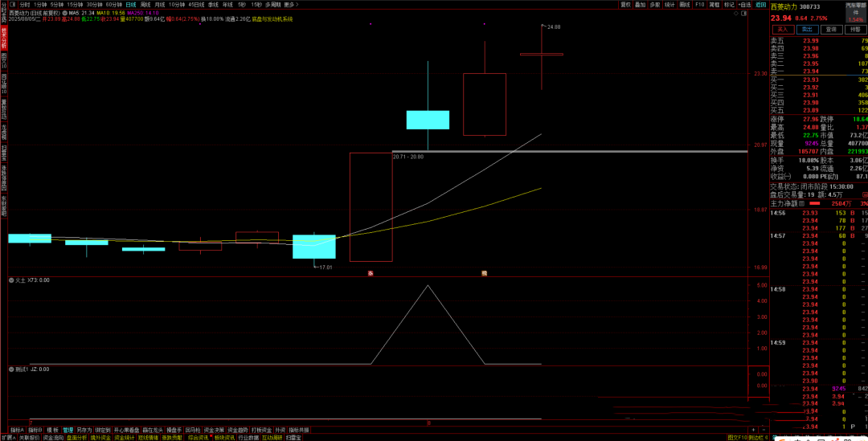Click the diamond icon above the chart

[735, 14]
